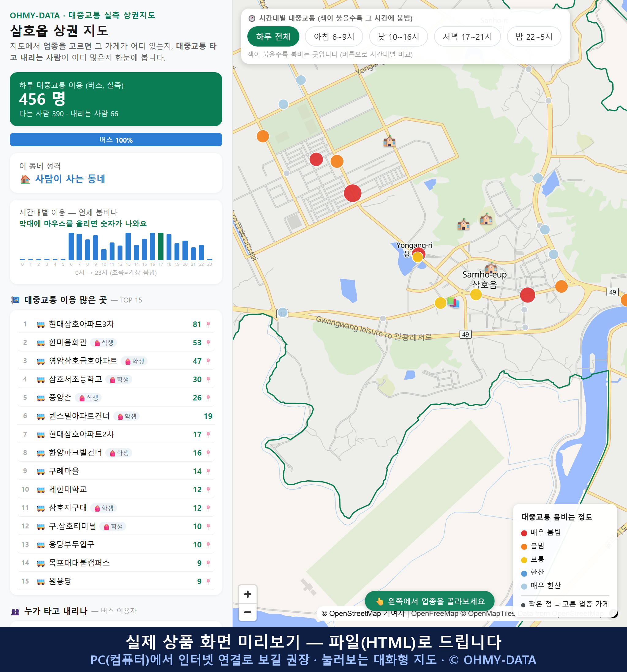The image size is (627, 672).
Task: Click the pin icon for 세한대학교
Action: tap(208, 490)
